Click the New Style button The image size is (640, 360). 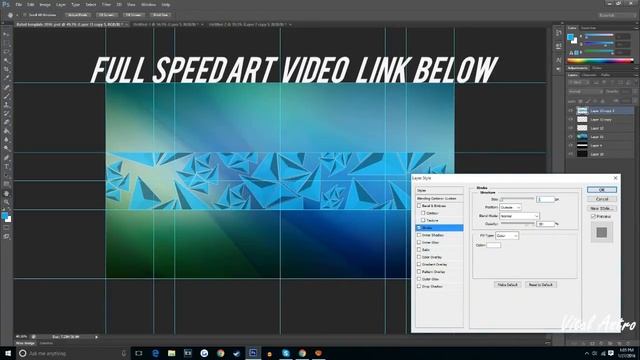(x=602, y=208)
